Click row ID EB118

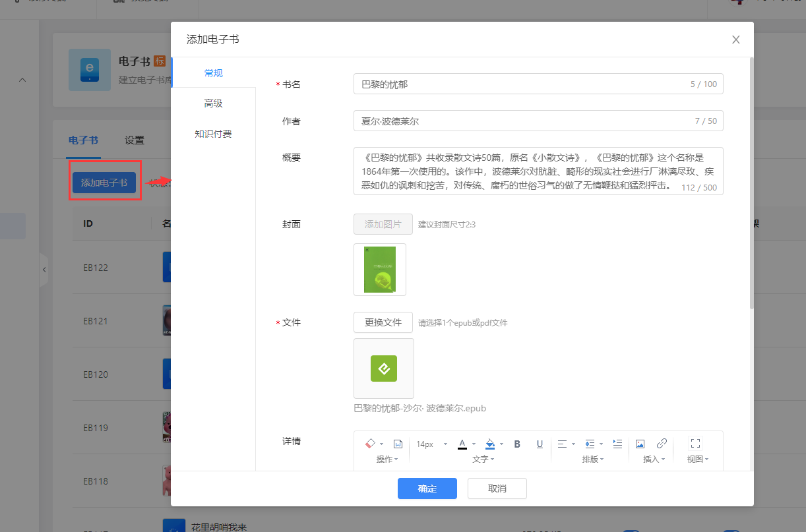[x=96, y=481]
